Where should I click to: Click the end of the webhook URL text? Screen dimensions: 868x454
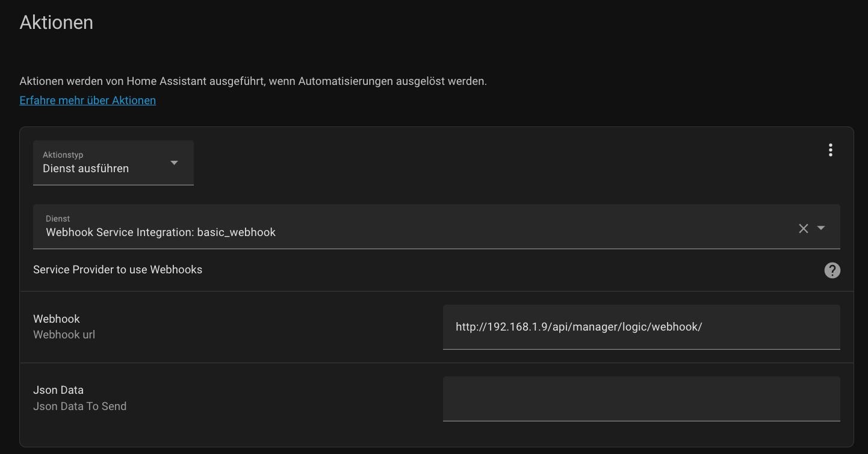702,327
